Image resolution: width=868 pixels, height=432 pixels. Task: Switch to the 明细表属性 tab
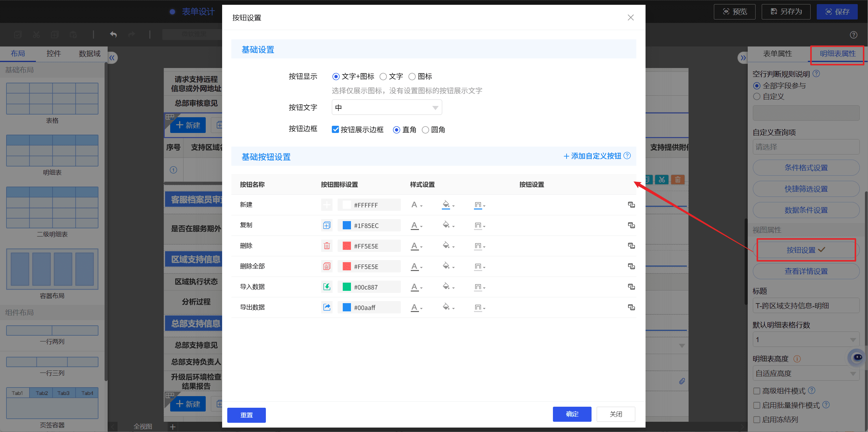pyautogui.click(x=838, y=54)
